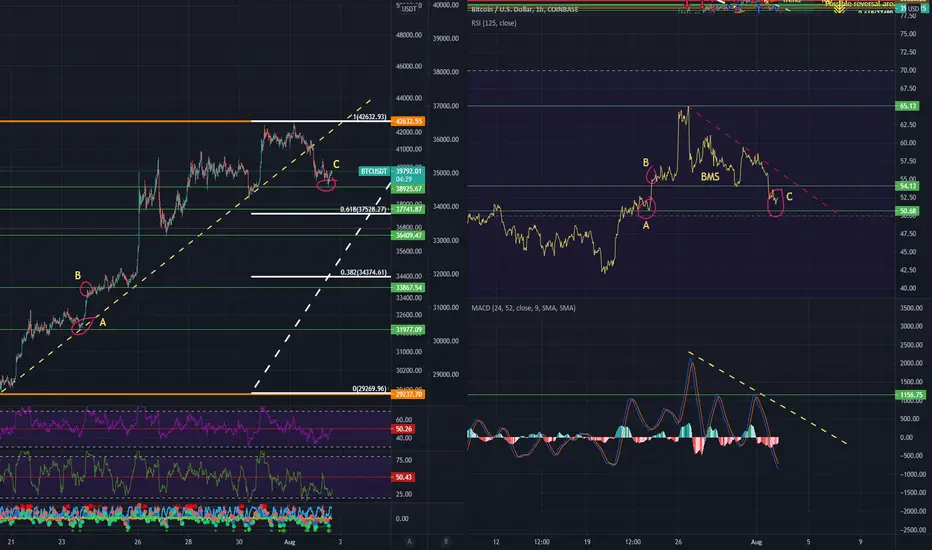Open the USD currency selector on right chart

point(913,9)
